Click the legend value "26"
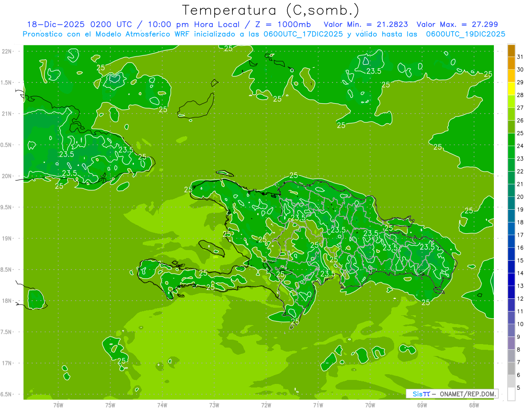 520,120
